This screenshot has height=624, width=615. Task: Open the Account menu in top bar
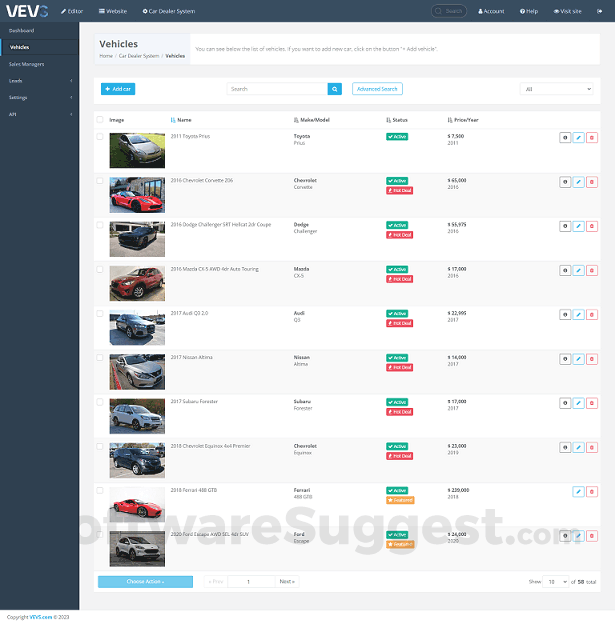click(x=491, y=11)
